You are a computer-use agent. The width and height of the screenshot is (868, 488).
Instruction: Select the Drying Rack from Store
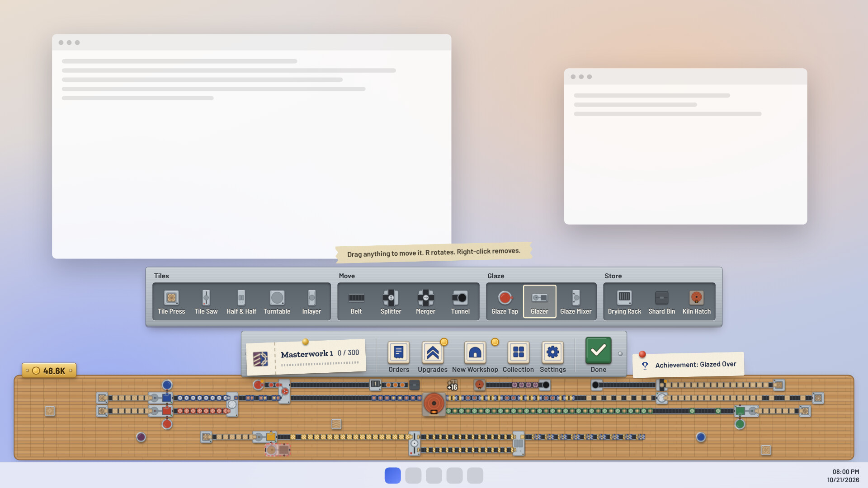[624, 302]
